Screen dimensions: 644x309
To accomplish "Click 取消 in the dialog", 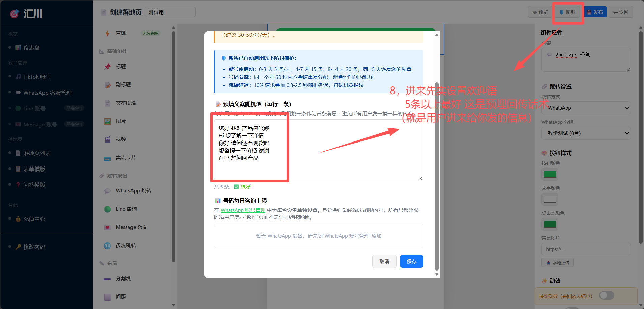I will [x=384, y=261].
